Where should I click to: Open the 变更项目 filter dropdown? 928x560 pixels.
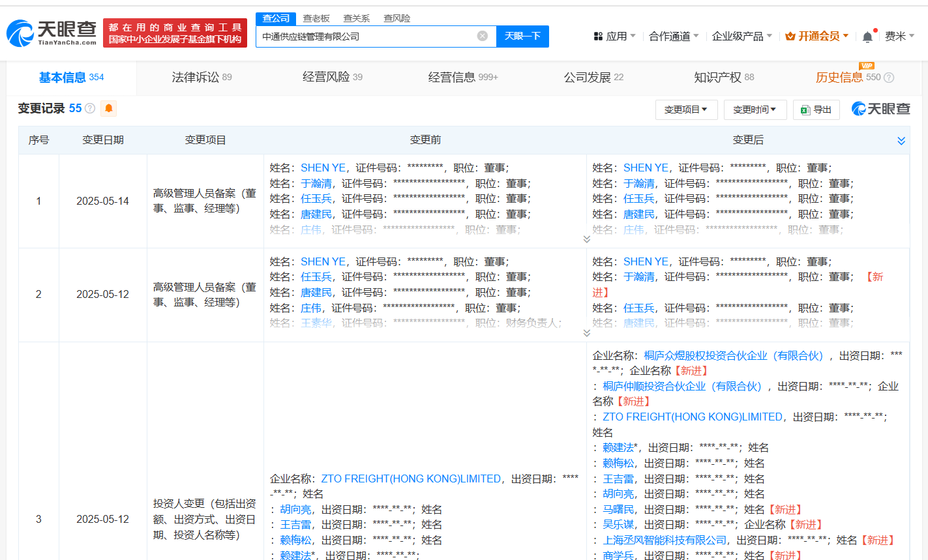[x=686, y=110]
